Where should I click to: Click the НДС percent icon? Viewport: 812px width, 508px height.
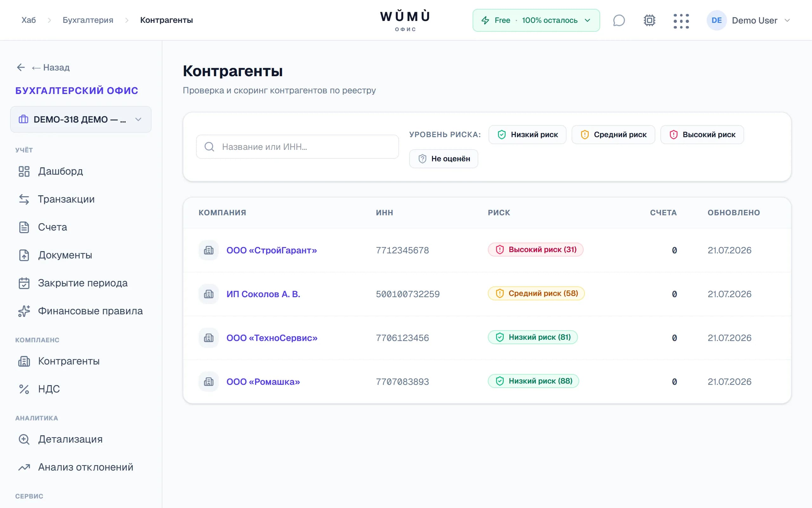tap(24, 389)
